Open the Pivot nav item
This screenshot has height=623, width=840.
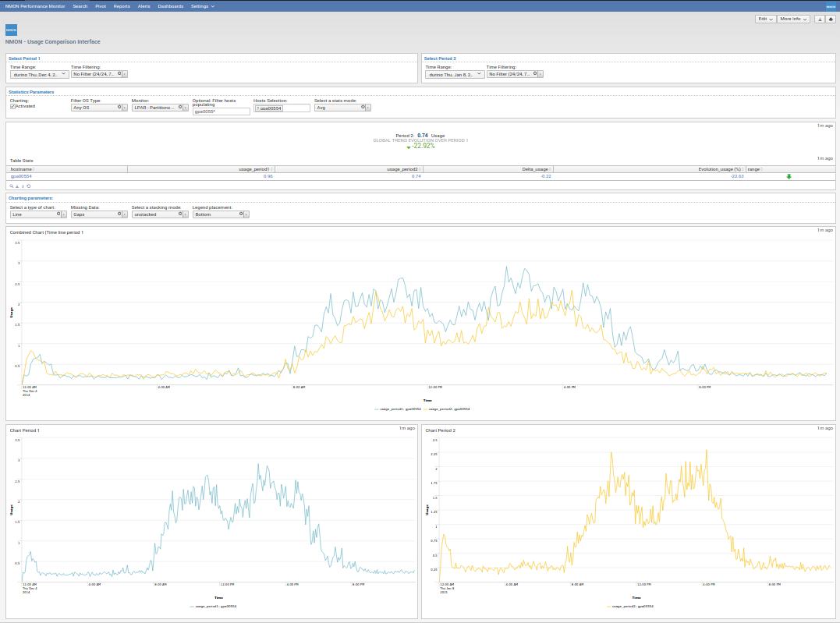(101, 6)
